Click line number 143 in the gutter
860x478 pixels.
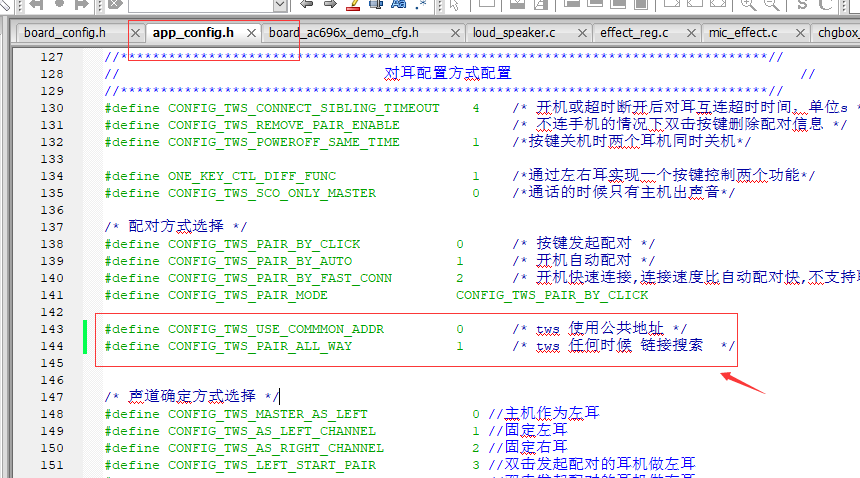[52, 329]
